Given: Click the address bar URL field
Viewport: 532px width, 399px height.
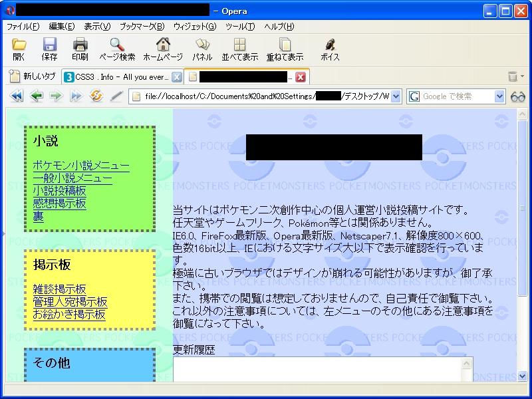Looking at the screenshot, I should [267, 96].
